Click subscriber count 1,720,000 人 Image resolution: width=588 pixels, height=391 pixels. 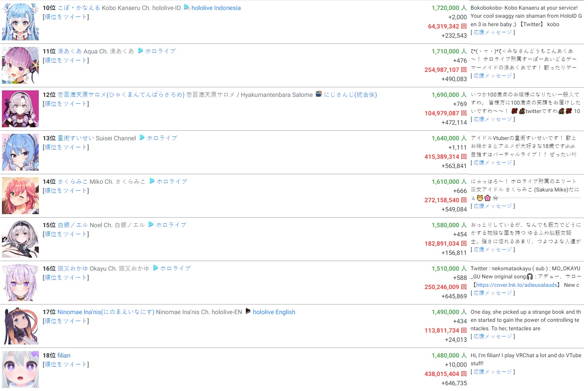pos(449,8)
